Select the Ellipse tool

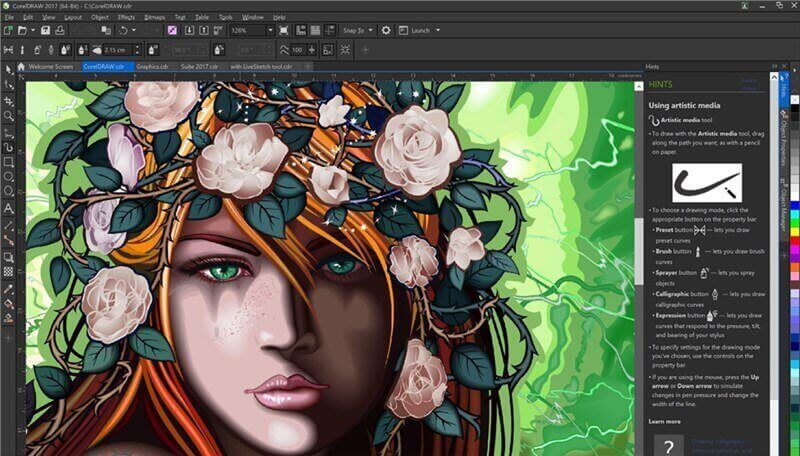pos(8,176)
